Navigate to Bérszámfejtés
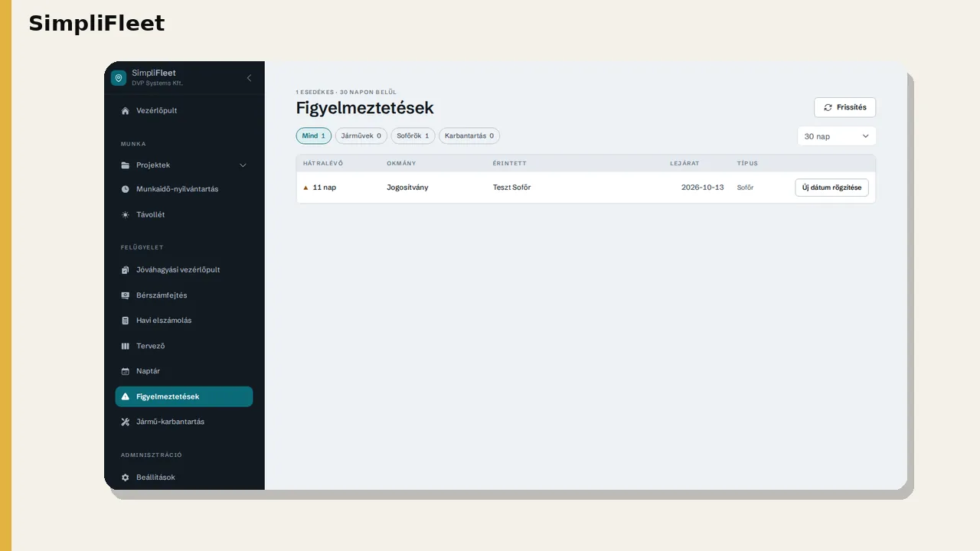The image size is (980, 551). tap(184, 295)
